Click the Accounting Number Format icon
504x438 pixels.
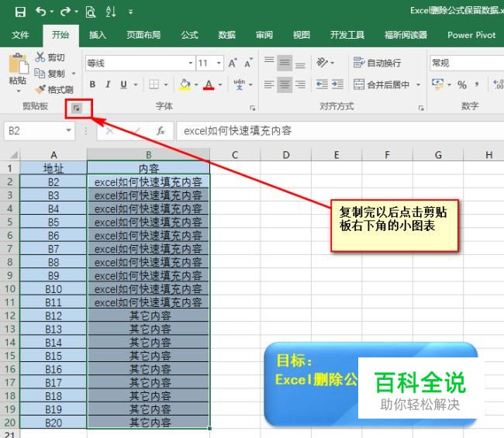point(438,84)
